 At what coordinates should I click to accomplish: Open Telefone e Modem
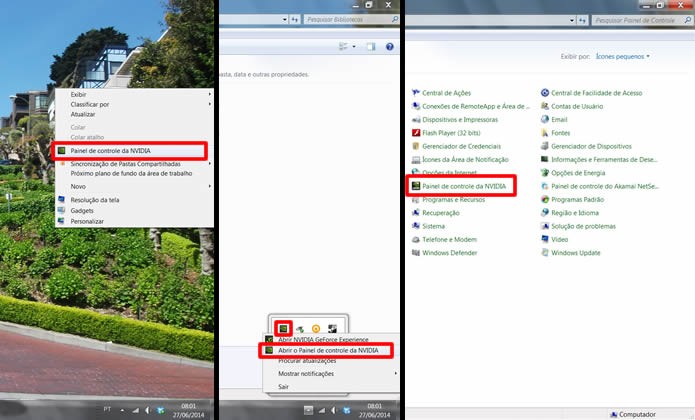click(449, 239)
